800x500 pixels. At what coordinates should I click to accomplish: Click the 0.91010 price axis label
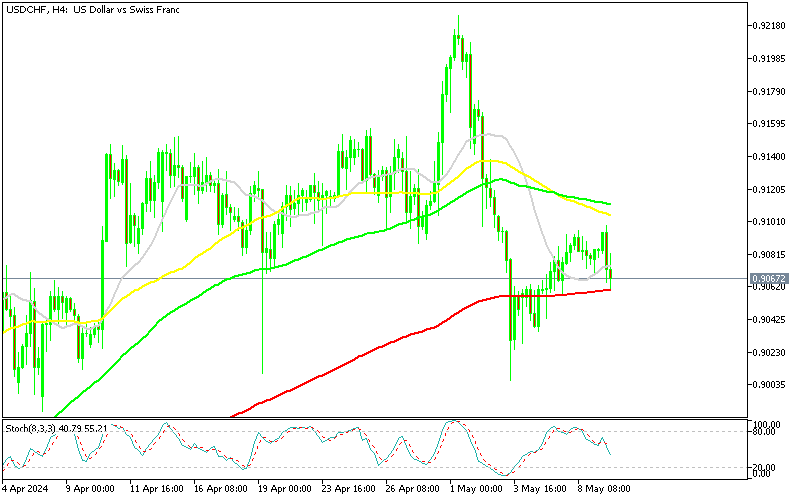[x=770, y=222]
